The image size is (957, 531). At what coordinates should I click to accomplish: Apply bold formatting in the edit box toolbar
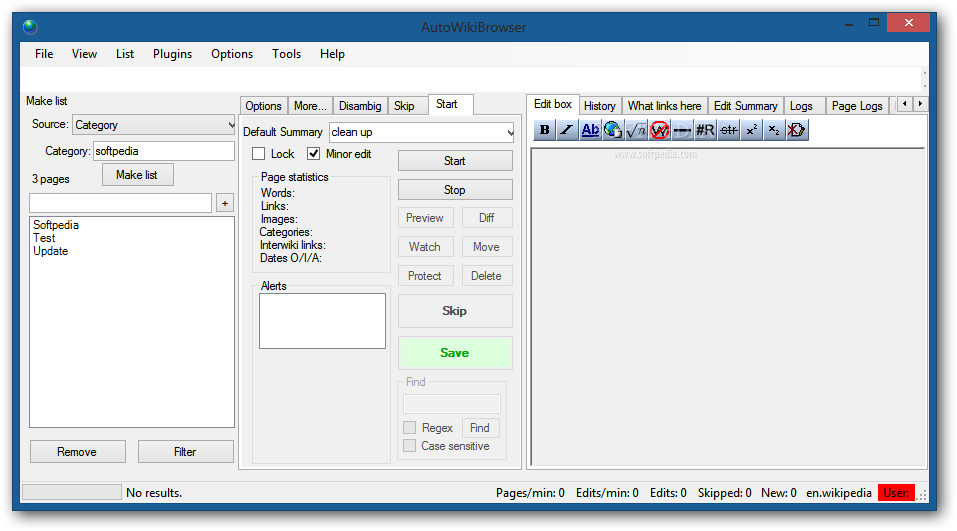[x=544, y=130]
